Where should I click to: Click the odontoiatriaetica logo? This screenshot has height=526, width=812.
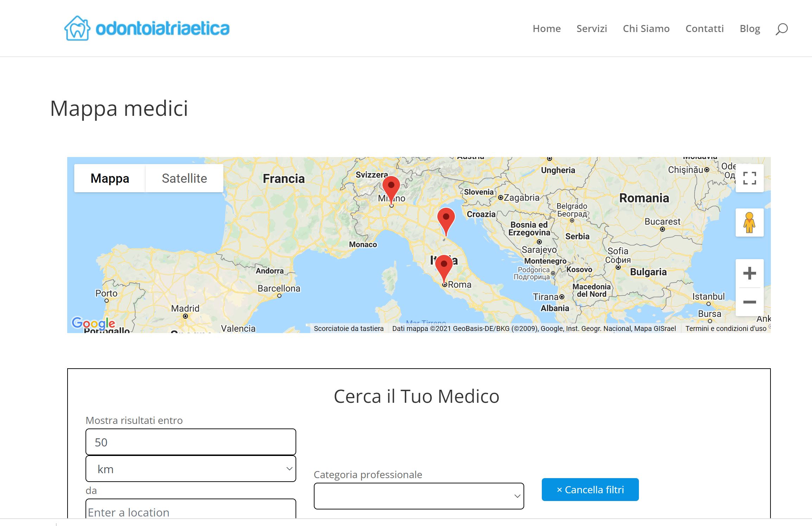147,28
